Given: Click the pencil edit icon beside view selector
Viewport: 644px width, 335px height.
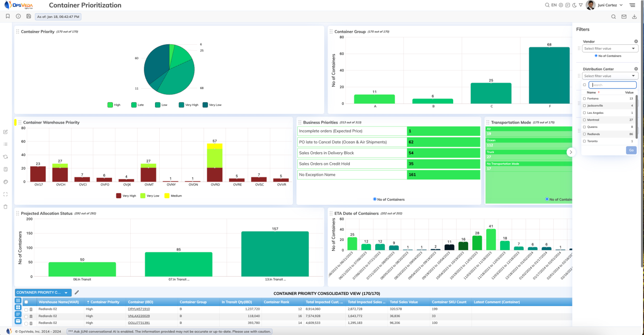Looking at the screenshot, I should tap(77, 292).
